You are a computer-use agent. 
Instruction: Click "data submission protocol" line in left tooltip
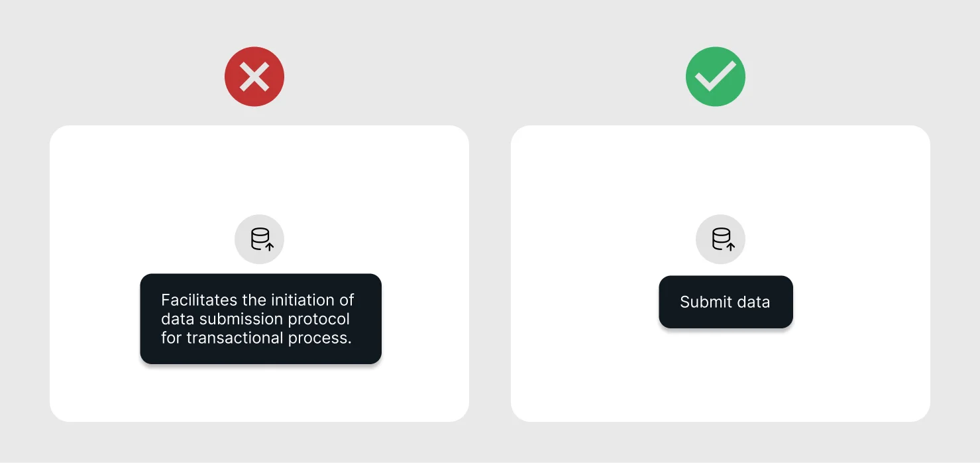[x=254, y=319]
